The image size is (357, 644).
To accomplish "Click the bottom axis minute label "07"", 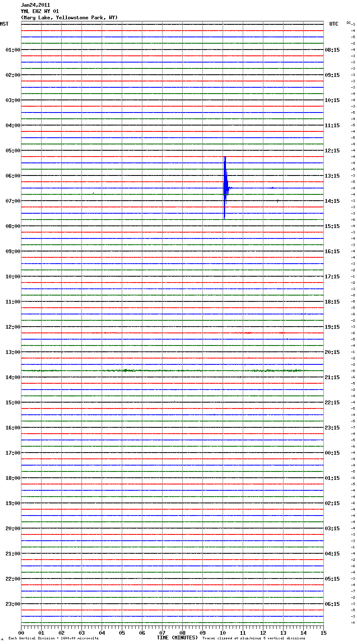I will click(162, 633).
